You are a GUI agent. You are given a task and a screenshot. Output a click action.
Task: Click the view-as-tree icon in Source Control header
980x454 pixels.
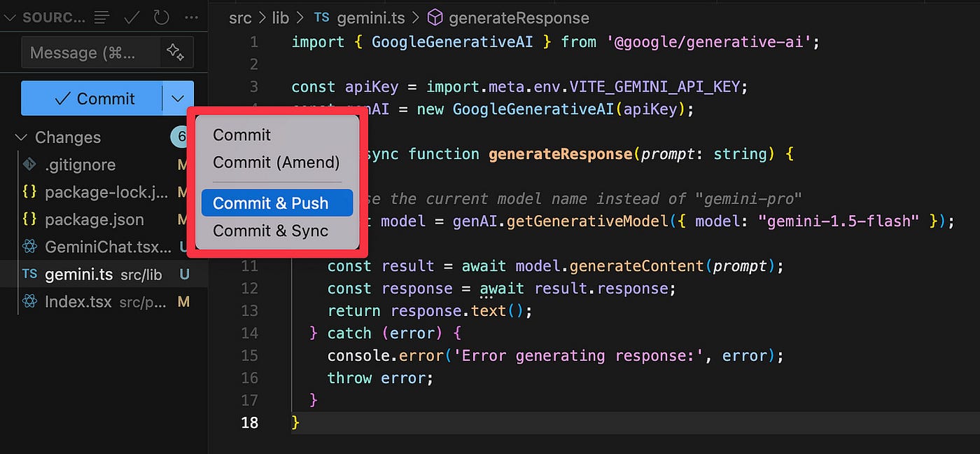click(x=101, y=17)
